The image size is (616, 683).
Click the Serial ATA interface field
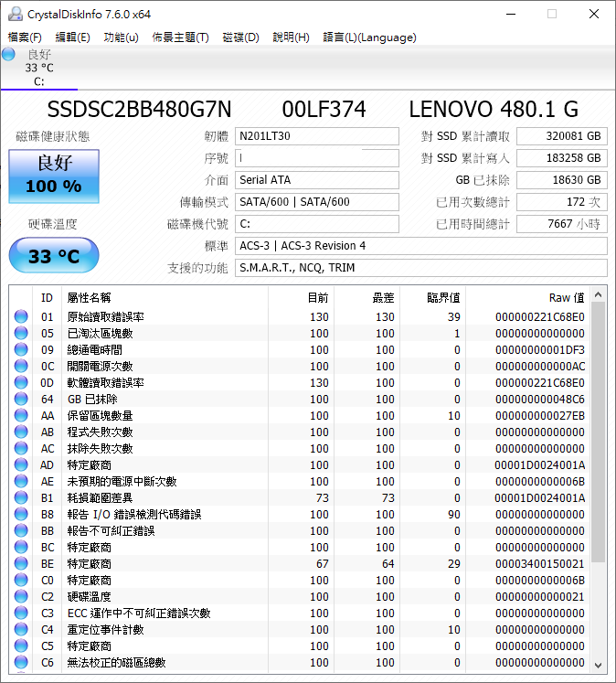[317, 180]
